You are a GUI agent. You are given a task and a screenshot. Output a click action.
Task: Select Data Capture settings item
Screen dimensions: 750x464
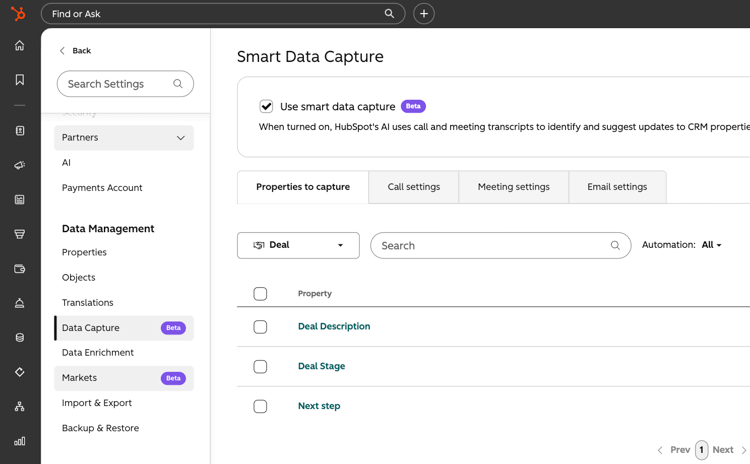(x=124, y=328)
